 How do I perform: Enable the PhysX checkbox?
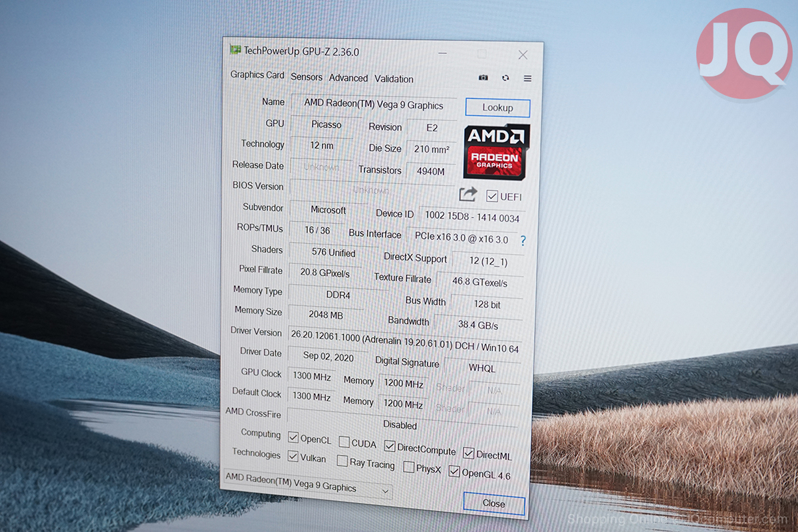pyautogui.click(x=409, y=467)
